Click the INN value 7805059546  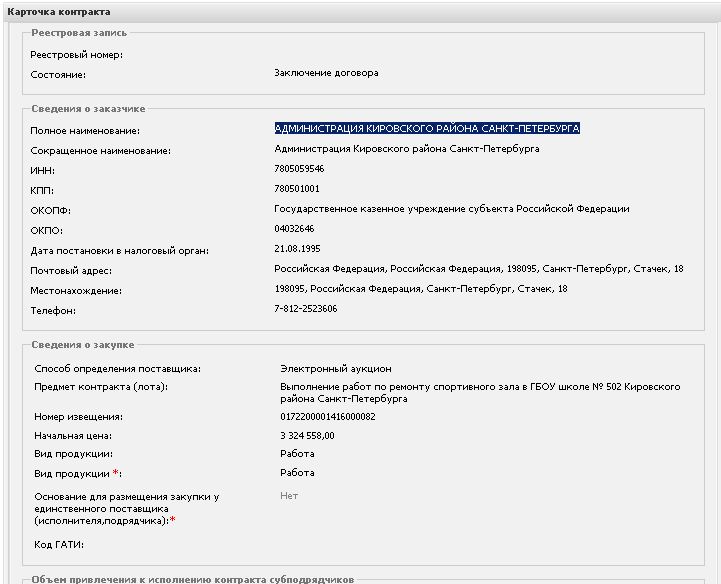pos(299,169)
